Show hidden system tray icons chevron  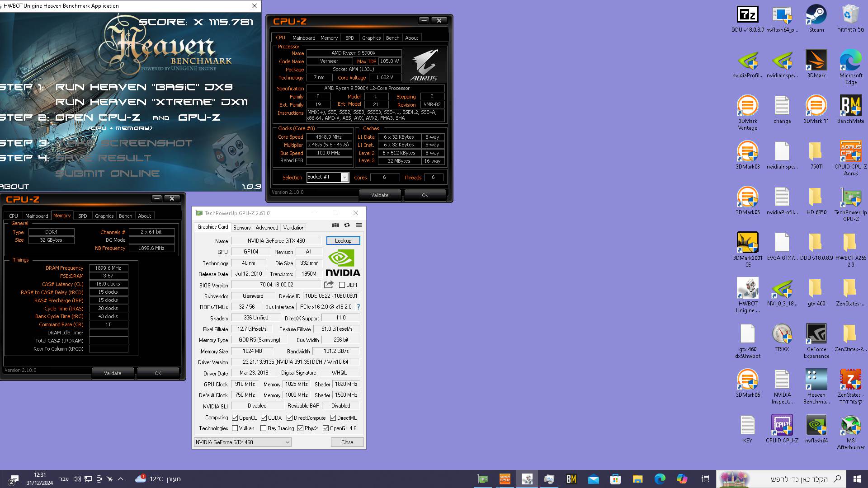[x=121, y=479]
